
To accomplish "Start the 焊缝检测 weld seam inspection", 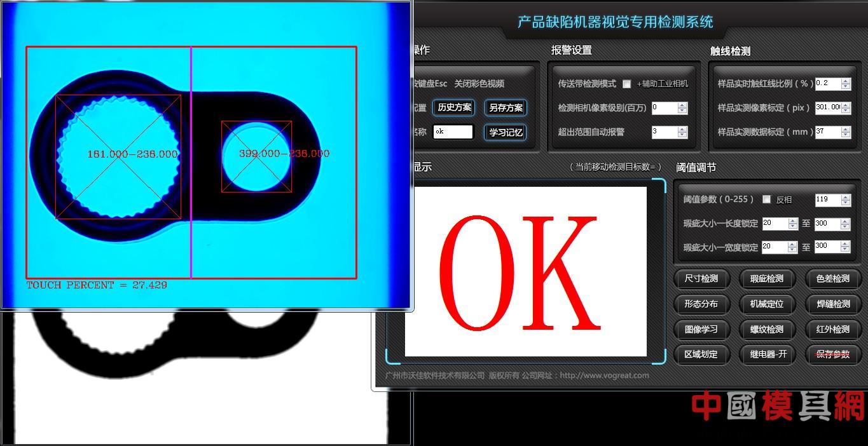I will pyautogui.click(x=832, y=304).
